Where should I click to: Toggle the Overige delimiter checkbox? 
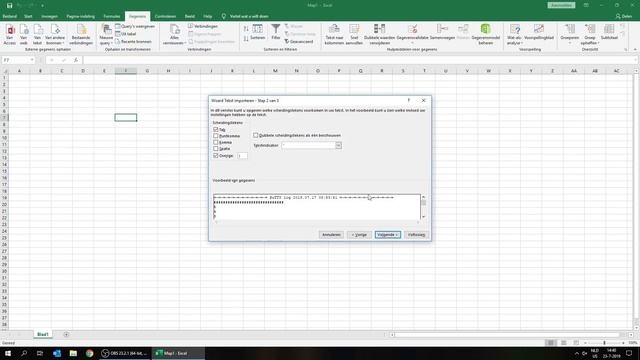[216, 156]
